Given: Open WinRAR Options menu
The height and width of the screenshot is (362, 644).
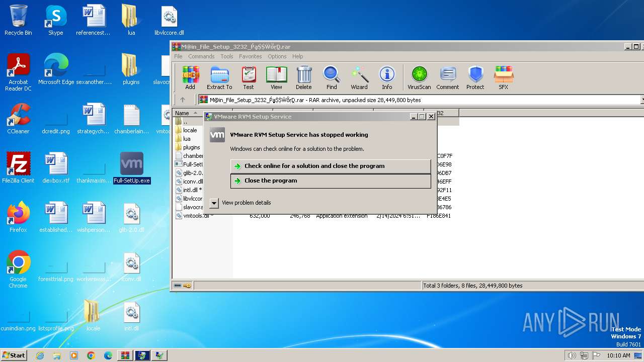Looking at the screenshot, I should tap(277, 56).
